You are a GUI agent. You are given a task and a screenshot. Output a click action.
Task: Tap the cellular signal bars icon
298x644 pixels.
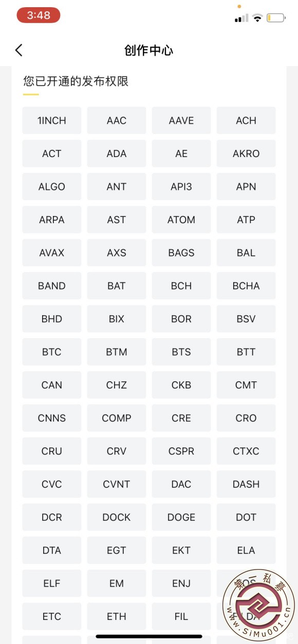(241, 18)
